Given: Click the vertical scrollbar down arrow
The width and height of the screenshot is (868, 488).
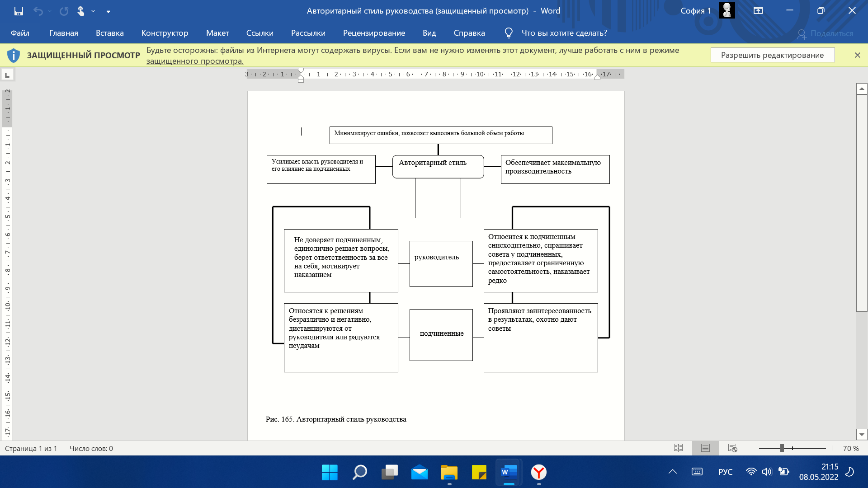Looking at the screenshot, I should (862, 434).
